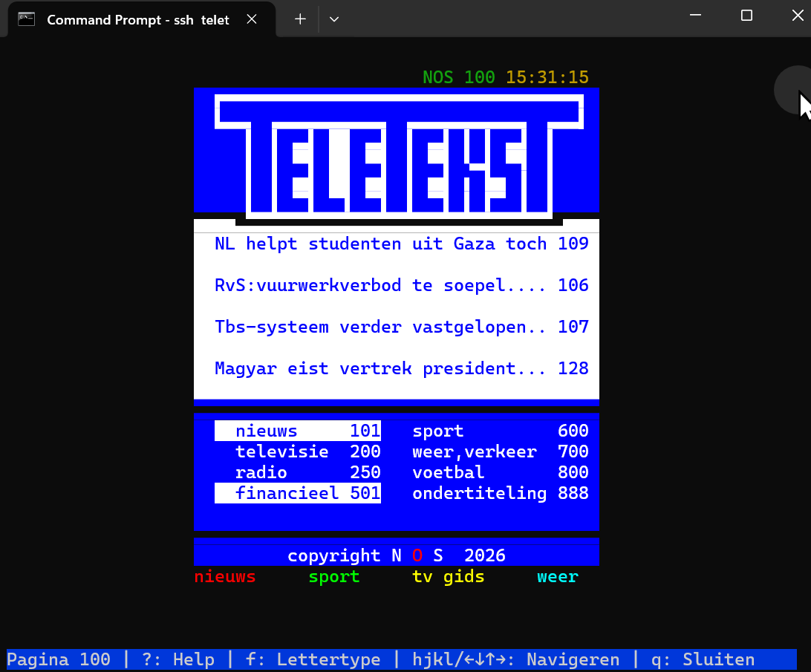Select page number 106
Viewport: 811px width, 672px height.
(573, 285)
